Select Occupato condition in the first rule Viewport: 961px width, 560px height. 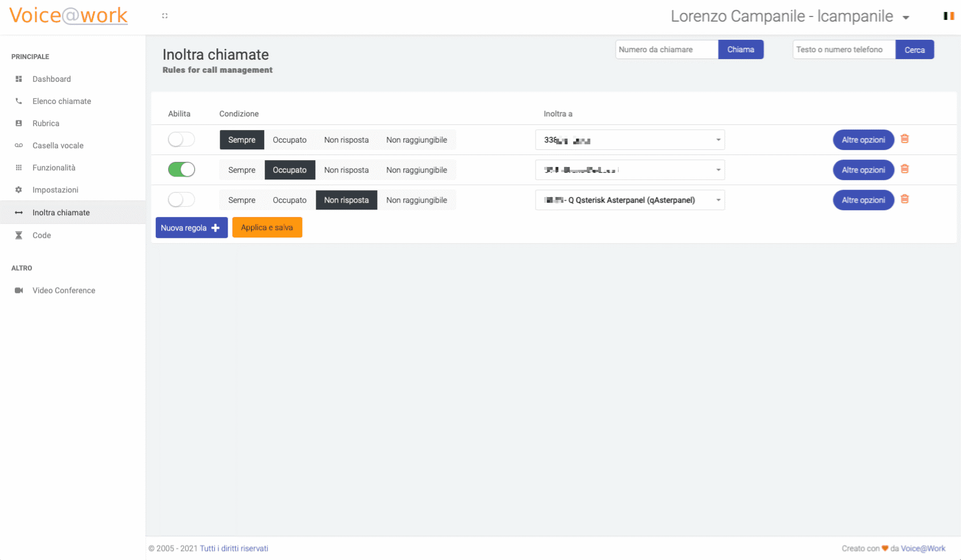(x=290, y=140)
